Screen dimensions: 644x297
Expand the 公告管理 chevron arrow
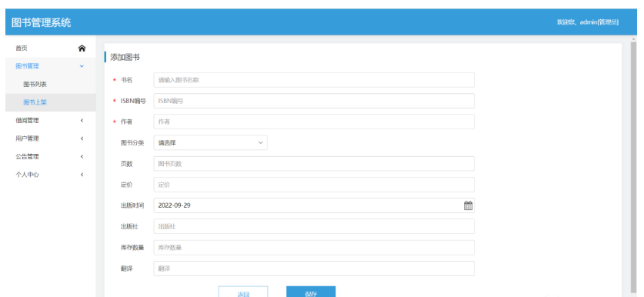(x=82, y=156)
